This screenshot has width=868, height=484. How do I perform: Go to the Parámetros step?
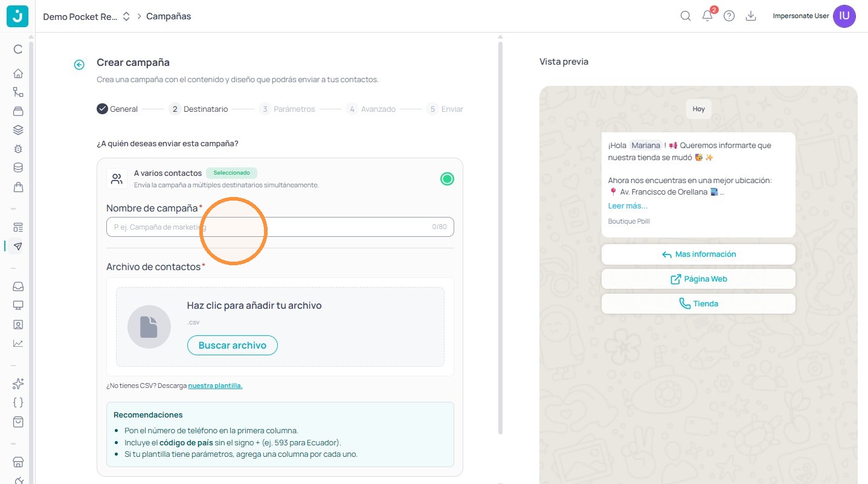pyautogui.click(x=287, y=109)
